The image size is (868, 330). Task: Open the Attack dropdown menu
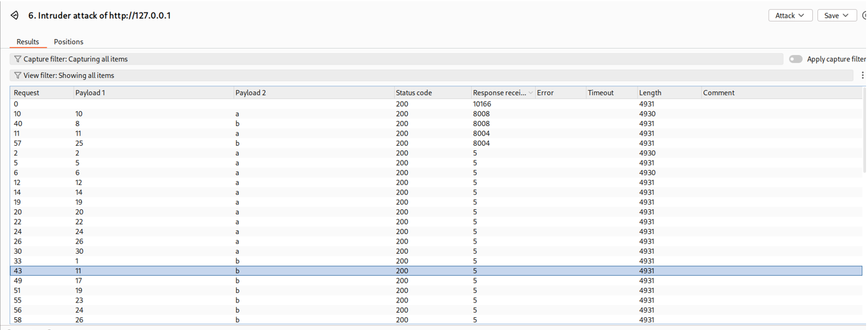790,15
